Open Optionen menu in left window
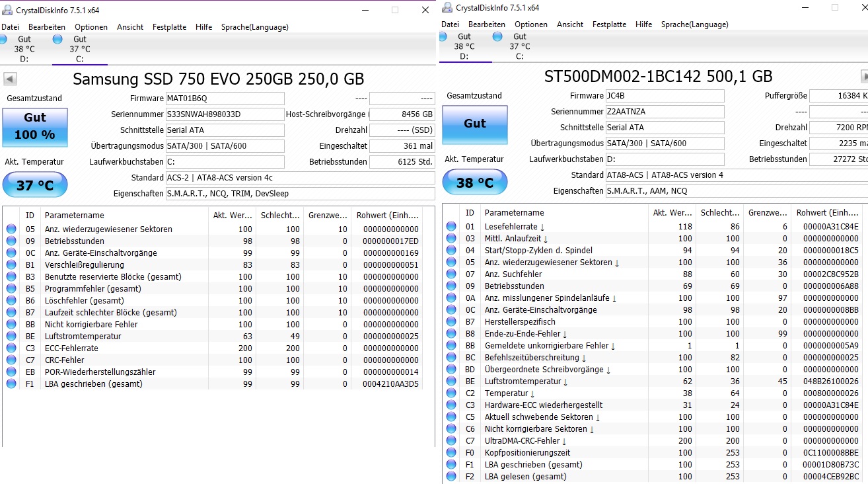Image resolution: width=868 pixels, height=484 pixels. [x=91, y=27]
